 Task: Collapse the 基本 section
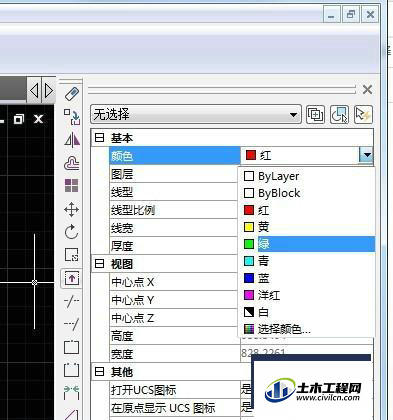click(x=99, y=138)
